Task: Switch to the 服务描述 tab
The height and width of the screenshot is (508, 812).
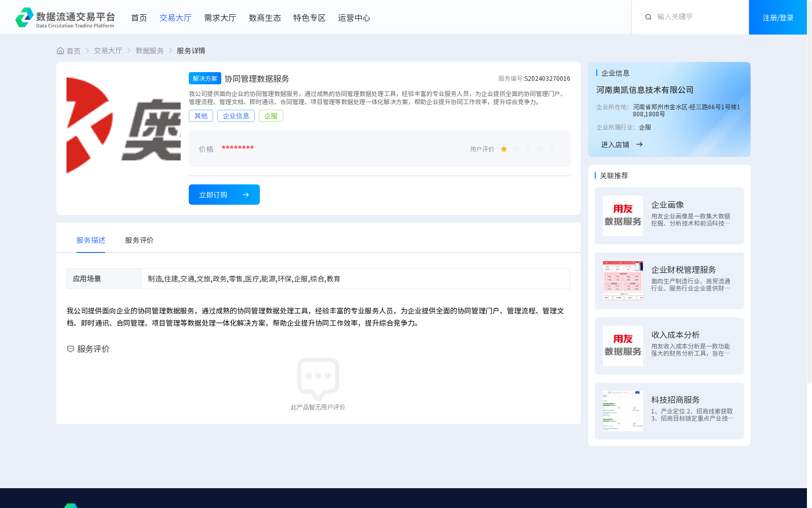Action: [x=91, y=240]
